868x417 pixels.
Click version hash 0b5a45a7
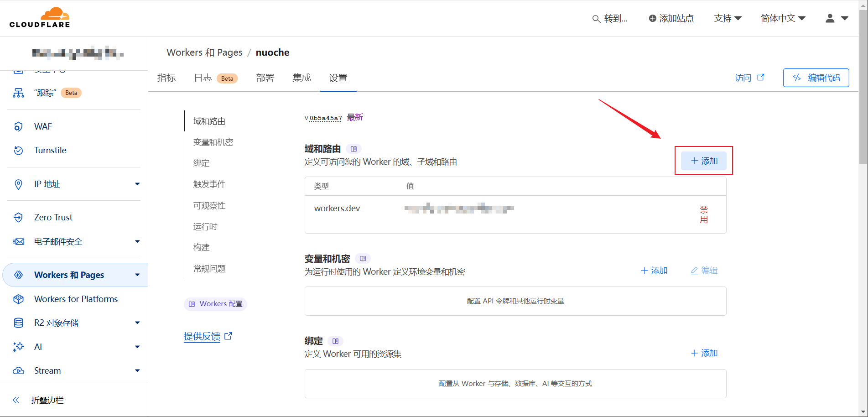click(326, 118)
